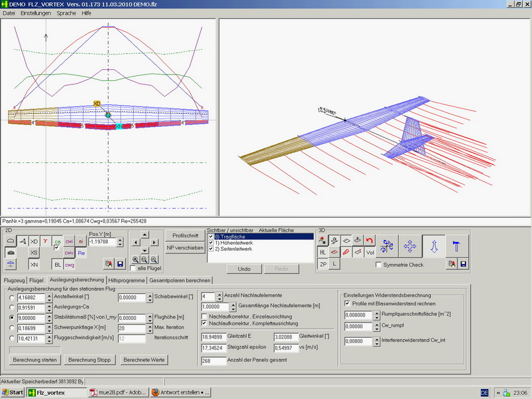Open the Einstellungen menu
The height and width of the screenshot is (399, 532).
(35, 13)
